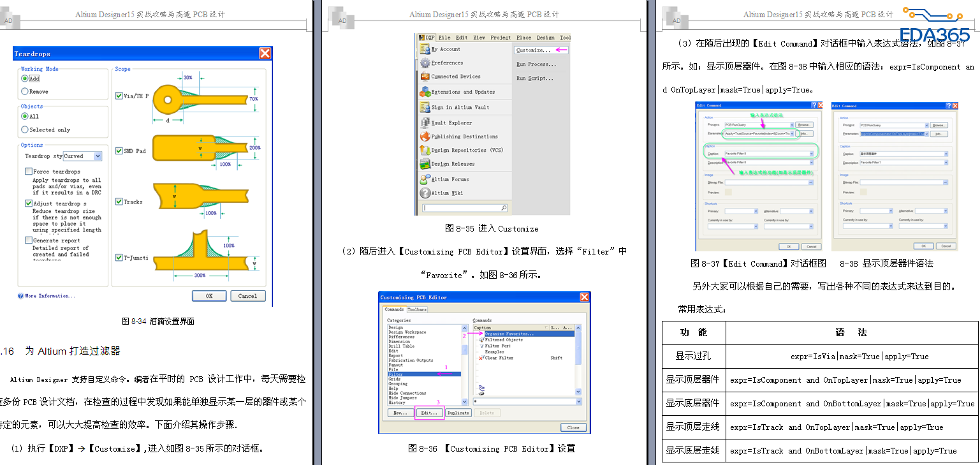The height and width of the screenshot is (465, 980).
Task: Click the Sign in Altium Vault icon
Action: [425, 107]
